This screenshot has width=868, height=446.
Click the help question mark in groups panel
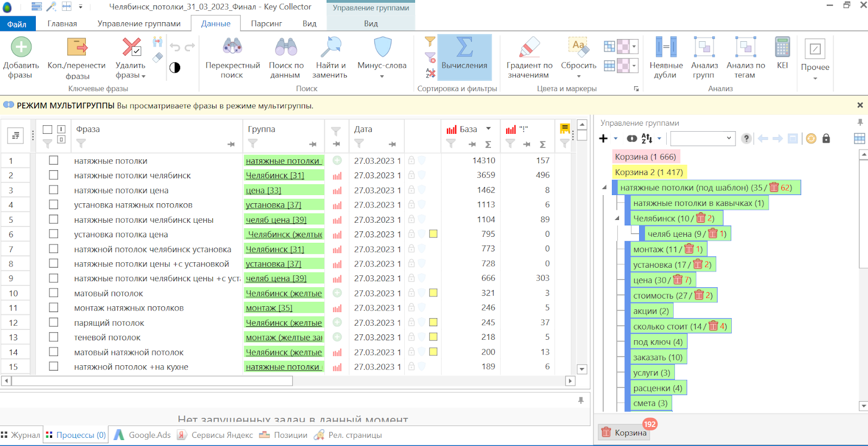pos(746,139)
